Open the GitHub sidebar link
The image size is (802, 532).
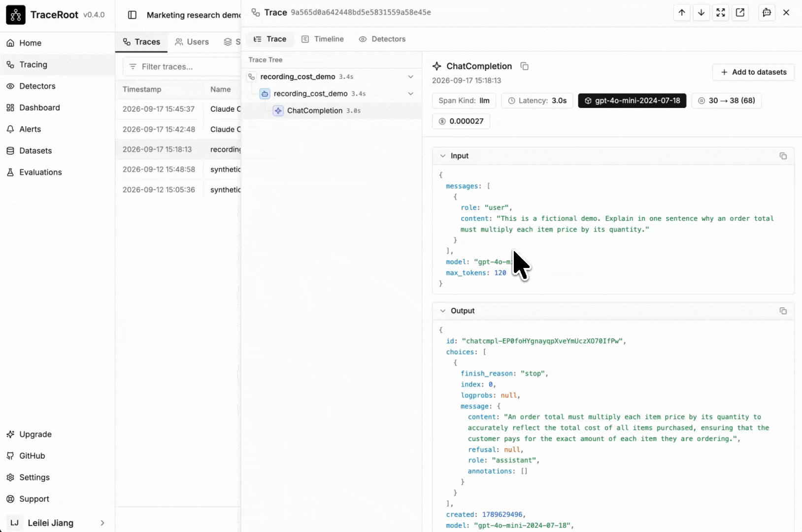tap(57, 456)
